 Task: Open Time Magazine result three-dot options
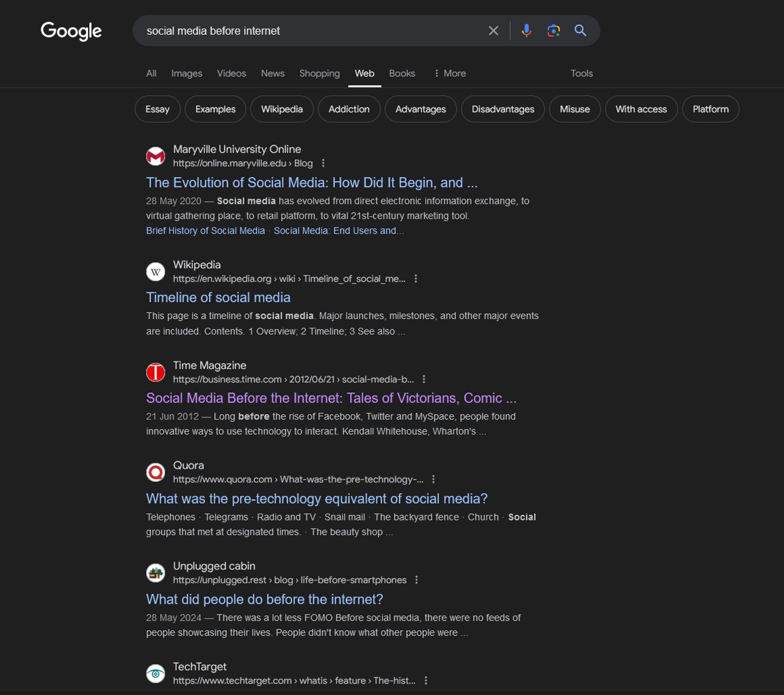(x=424, y=379)
